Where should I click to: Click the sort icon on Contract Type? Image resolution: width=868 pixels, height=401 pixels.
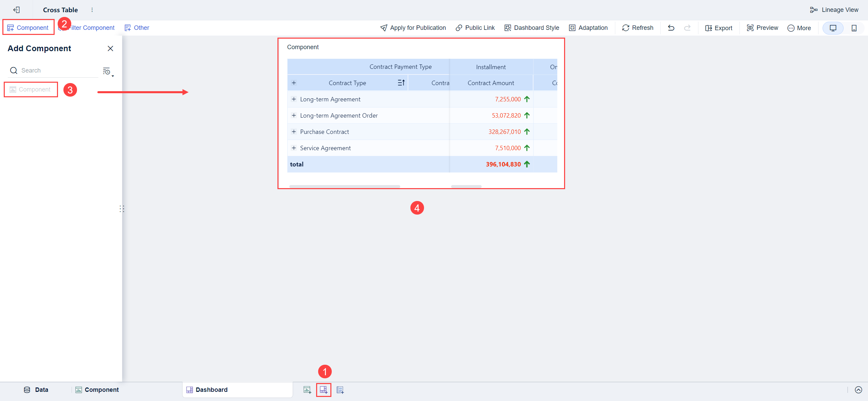tap(401, 83)
